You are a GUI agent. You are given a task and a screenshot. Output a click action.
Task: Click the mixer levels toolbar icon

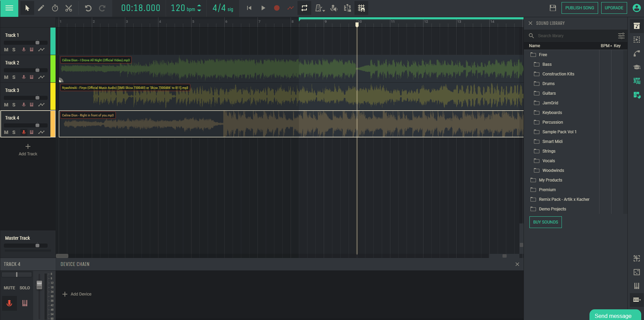pos(347,8)
